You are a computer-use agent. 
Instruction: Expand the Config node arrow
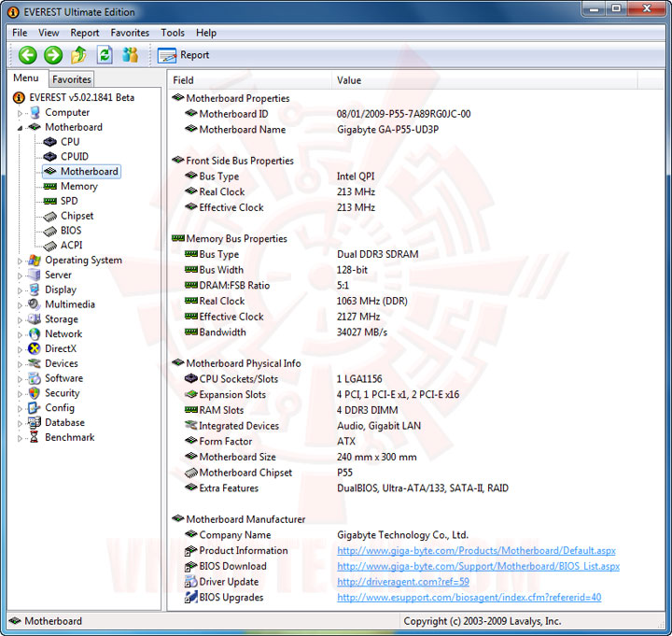[x=20, y=409]
